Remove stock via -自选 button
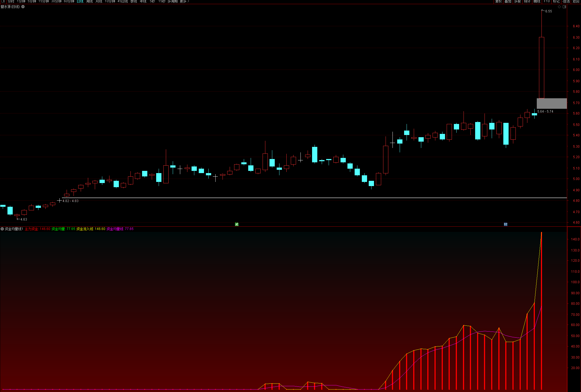The height and width of the screenshot is (392, 581). (566, 1)
